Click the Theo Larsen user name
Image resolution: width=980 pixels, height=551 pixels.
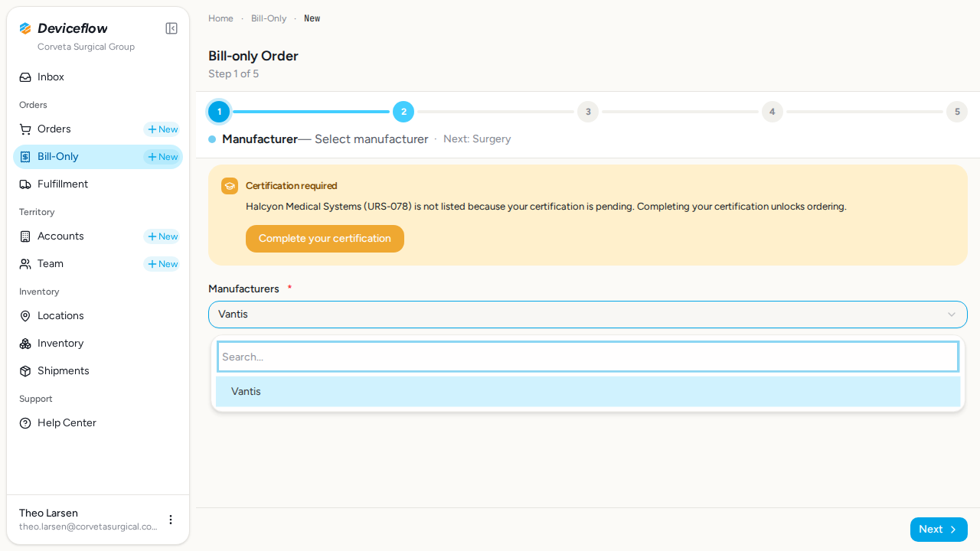click(48, 514)
